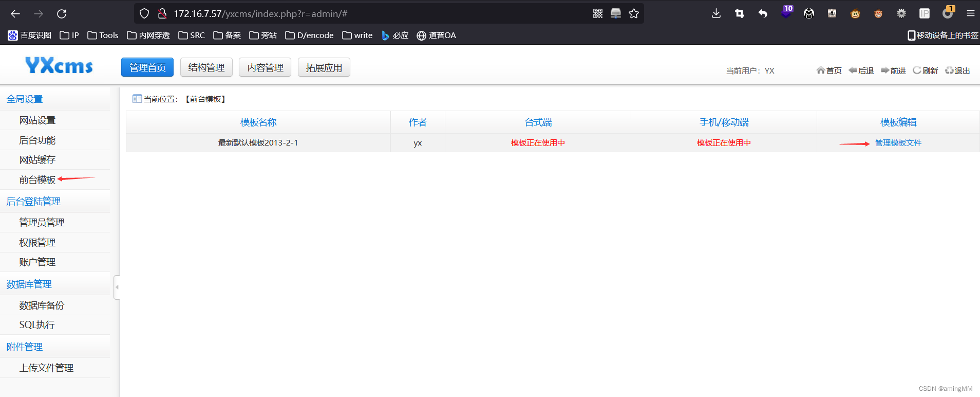Click the 手机/移动端 column header
980x397 pixels.
(x=724, y=122)
